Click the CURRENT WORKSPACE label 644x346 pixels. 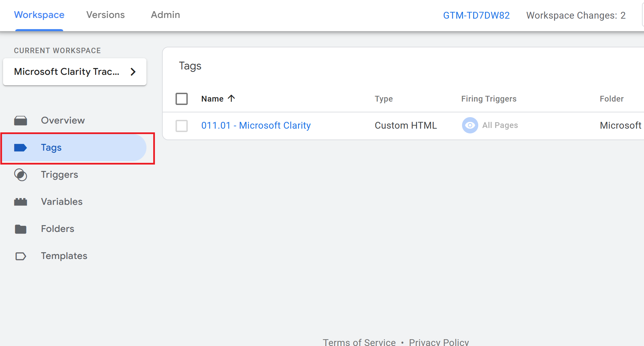(x=57, y=50)
